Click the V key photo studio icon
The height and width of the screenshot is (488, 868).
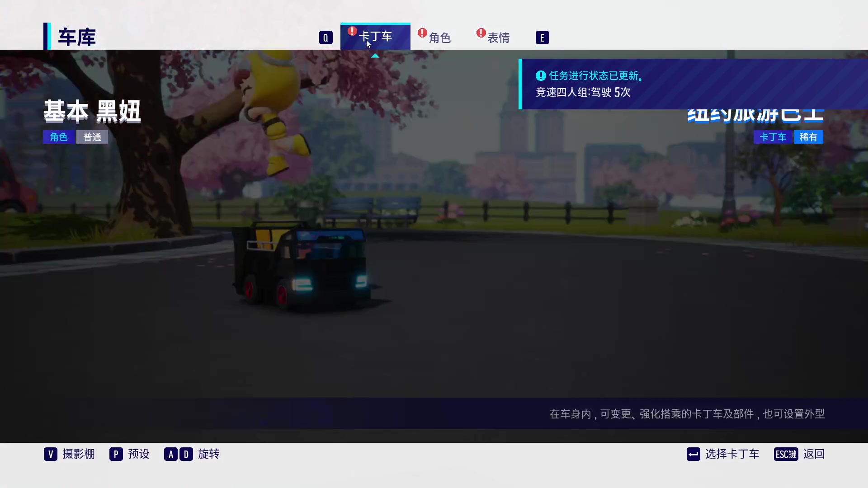(51, 454)
